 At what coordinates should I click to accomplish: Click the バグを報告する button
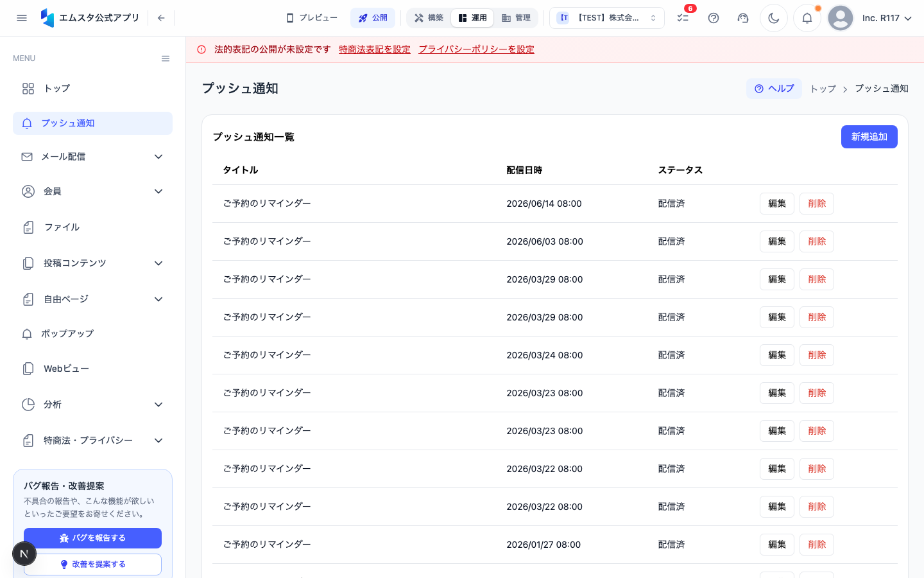click(92, 538)
